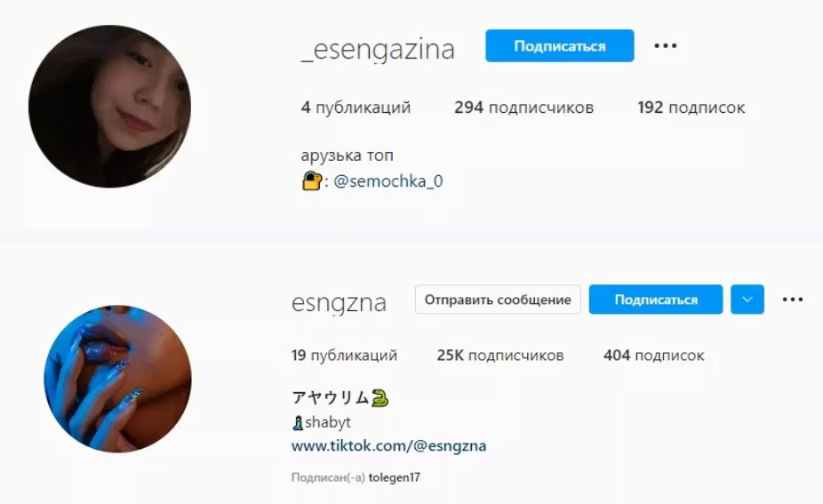This screenshot has width=823, height=504.
Task: Open the three-dots menu for esngzna
Action: [x=793, y=300]
